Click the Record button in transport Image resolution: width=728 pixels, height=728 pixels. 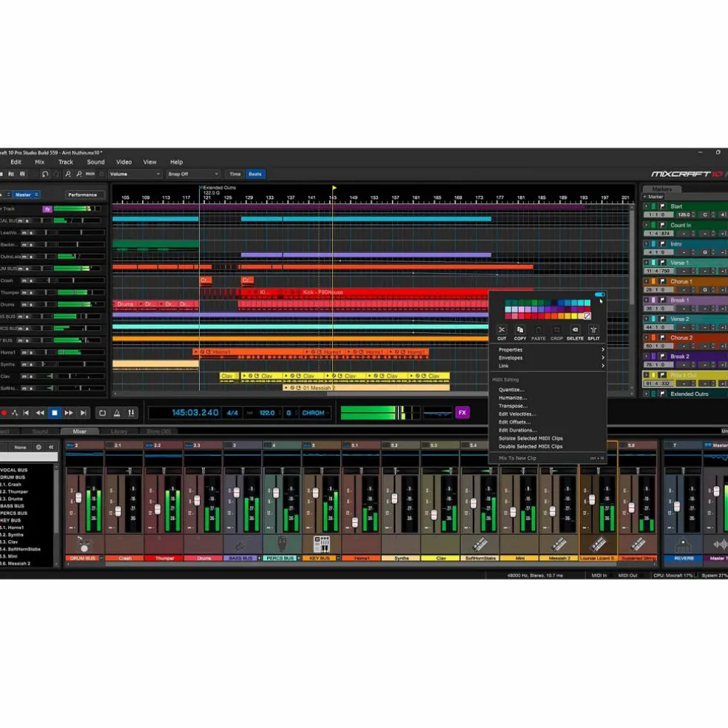click(4, 413)
